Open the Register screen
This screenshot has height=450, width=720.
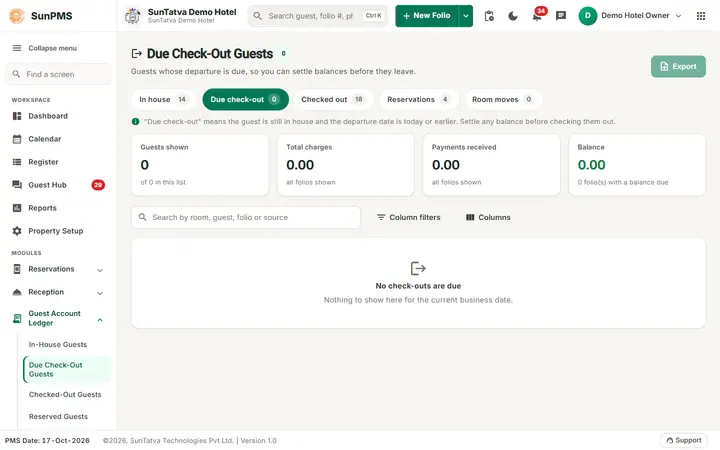coord(58,162)
